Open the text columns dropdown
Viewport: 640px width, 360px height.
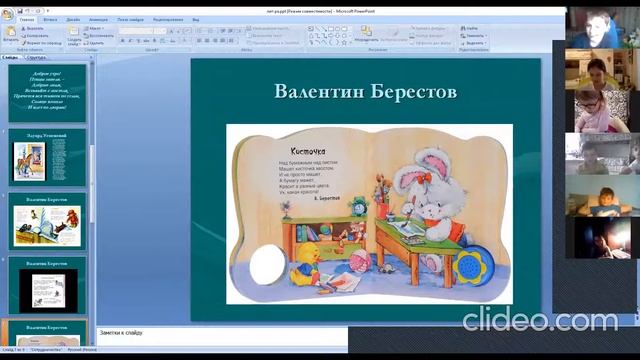[232, 41]
